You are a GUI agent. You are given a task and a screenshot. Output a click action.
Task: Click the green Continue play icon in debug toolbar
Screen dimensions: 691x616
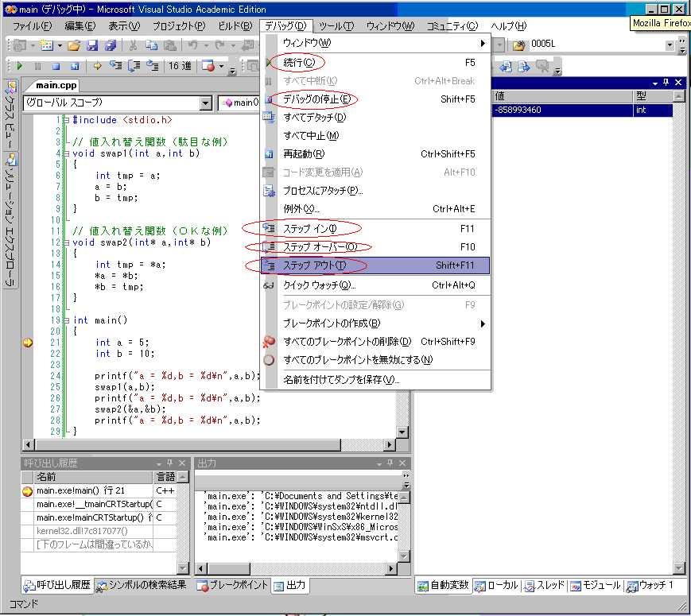click(x=19, y=66)
